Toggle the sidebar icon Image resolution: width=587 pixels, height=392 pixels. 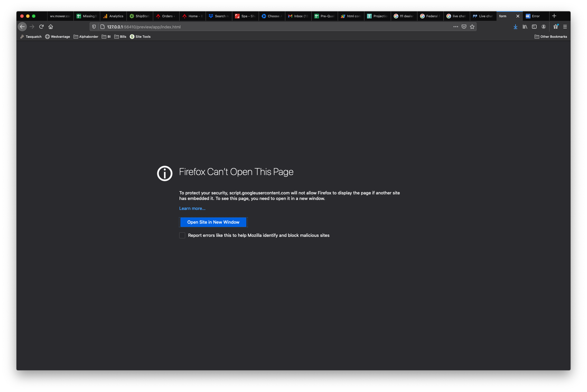[x=534, y=27]
